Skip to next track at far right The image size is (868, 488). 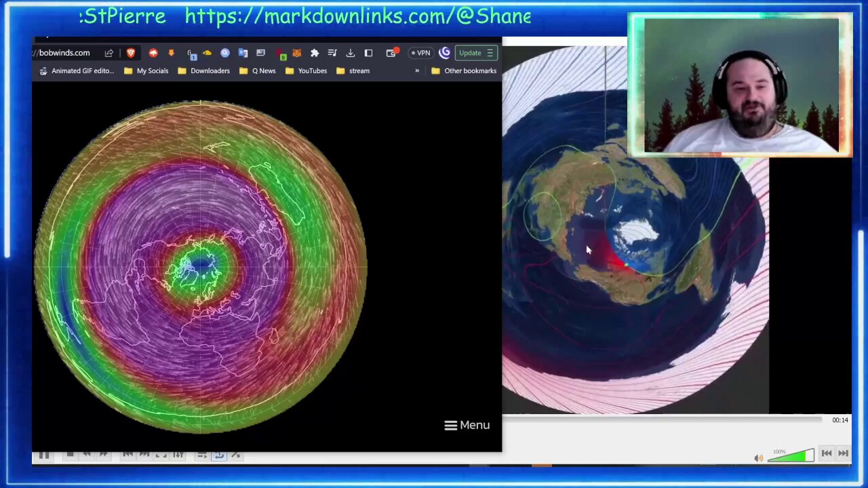(x=843, y=453)
